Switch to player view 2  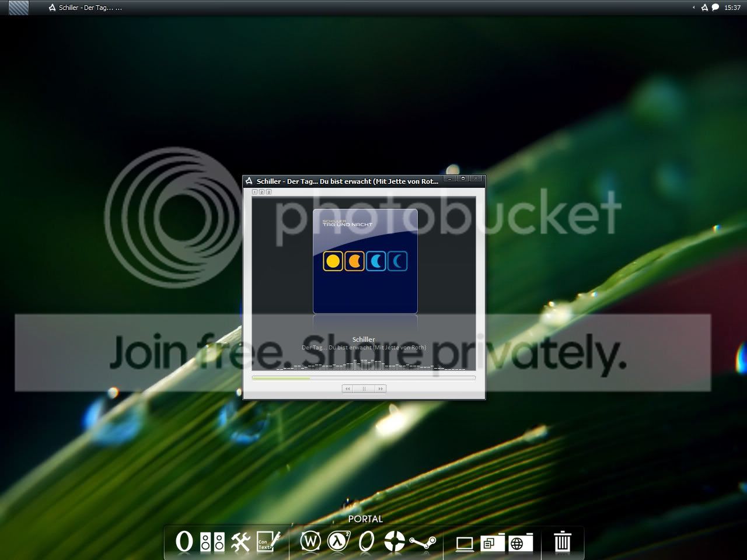(x=261, y=192)
